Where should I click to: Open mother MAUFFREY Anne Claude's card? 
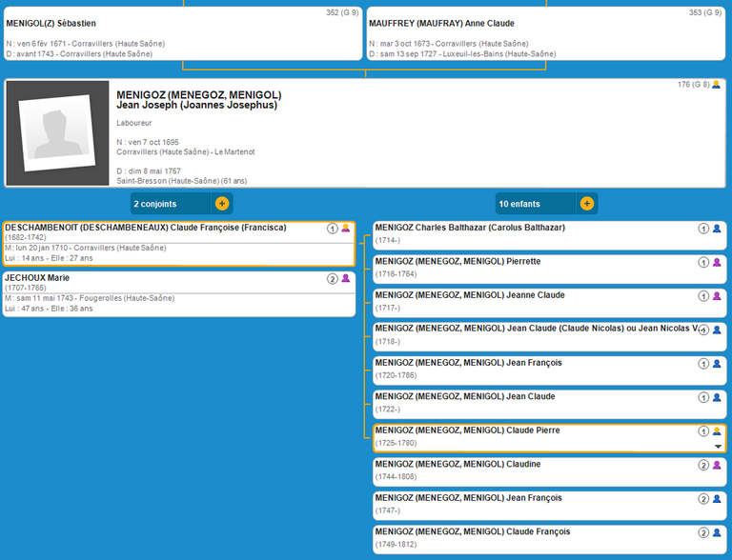(547, 35)
